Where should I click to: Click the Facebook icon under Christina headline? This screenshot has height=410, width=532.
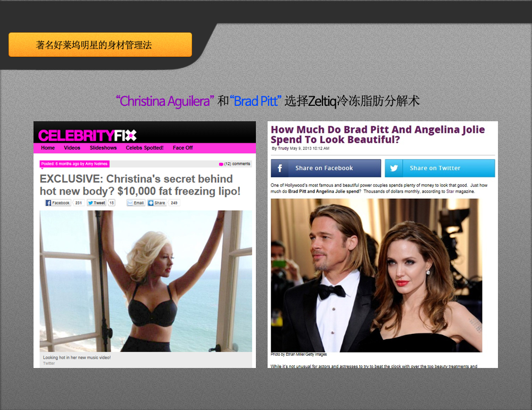point(48,203)
